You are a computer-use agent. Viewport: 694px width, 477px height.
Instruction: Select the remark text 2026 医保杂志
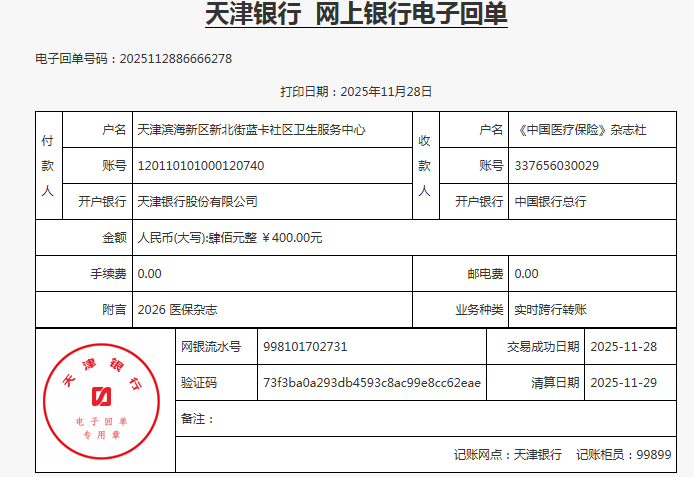tap(177, 310)
